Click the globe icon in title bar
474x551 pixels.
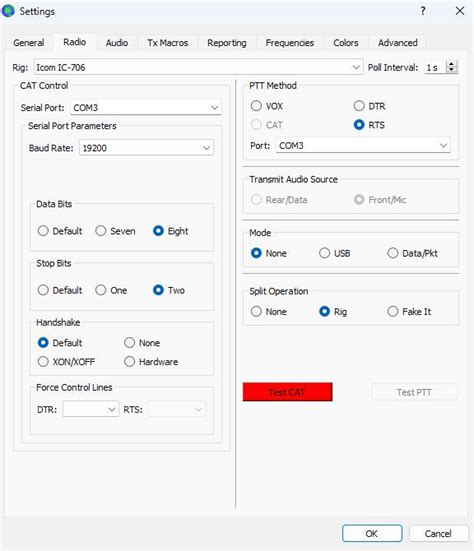coord(8,11)
